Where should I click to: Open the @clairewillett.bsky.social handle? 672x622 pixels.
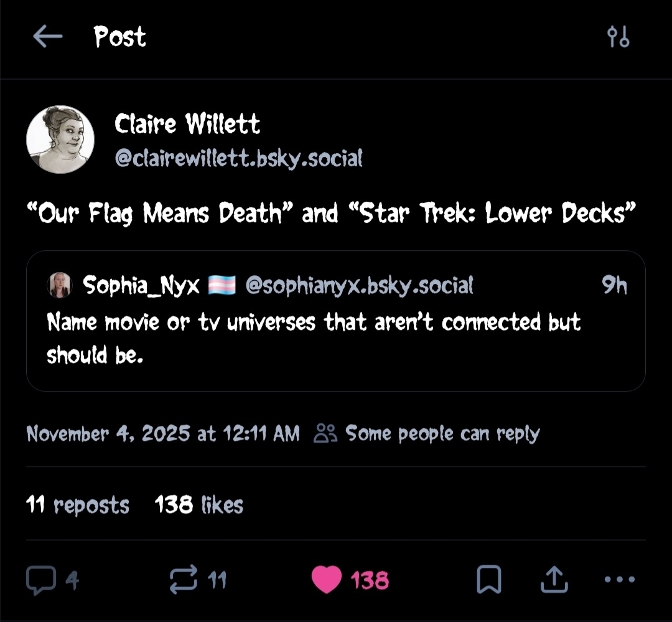point(238,159)
